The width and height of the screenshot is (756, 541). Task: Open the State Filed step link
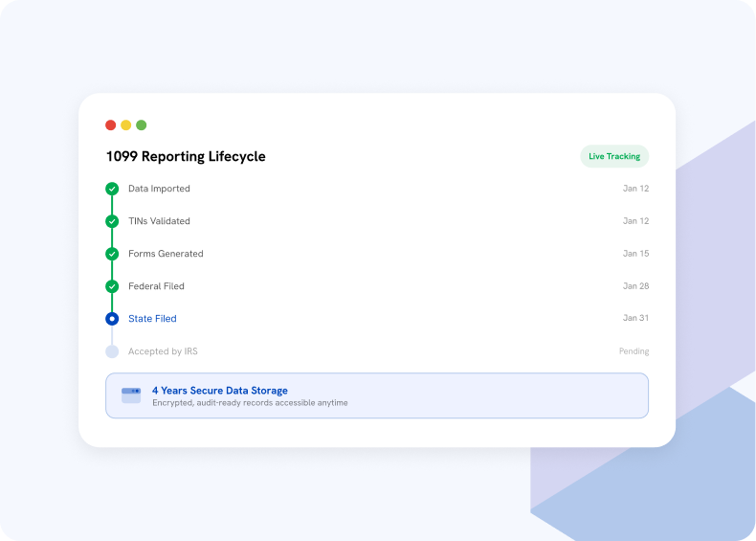[152, 319]
